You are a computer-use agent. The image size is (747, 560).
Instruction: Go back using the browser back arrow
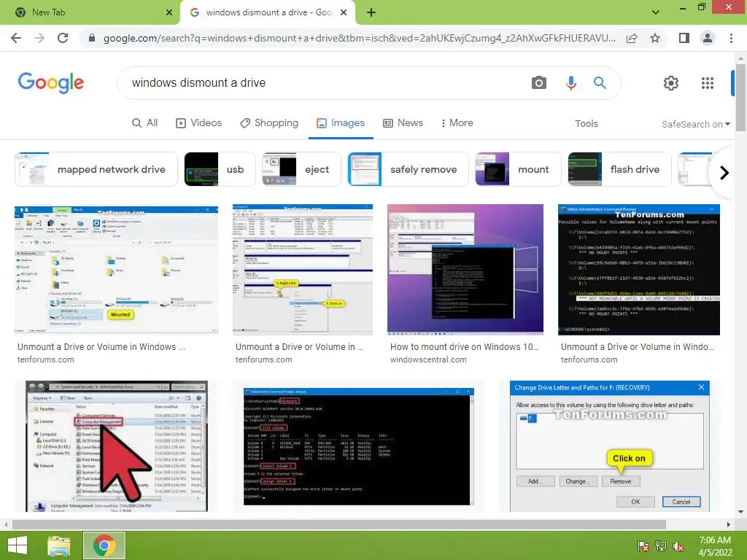[x=16, y=38]
